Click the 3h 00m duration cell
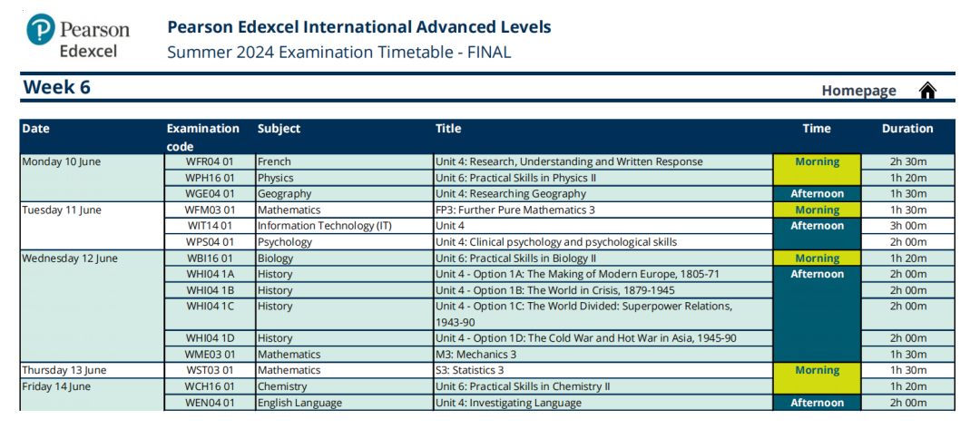The height and width of the screenshot is (429, 980). point(908,226)
